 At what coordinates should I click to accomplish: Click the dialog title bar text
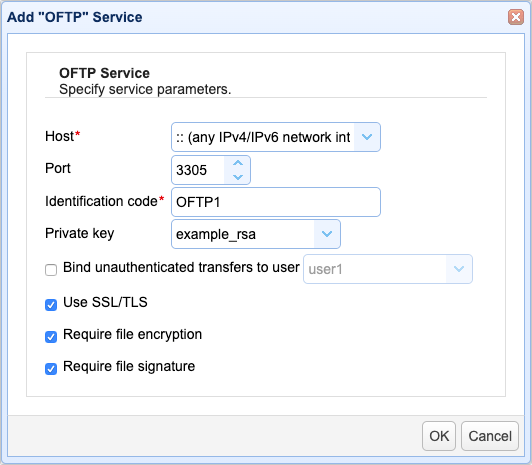[75, 17]
